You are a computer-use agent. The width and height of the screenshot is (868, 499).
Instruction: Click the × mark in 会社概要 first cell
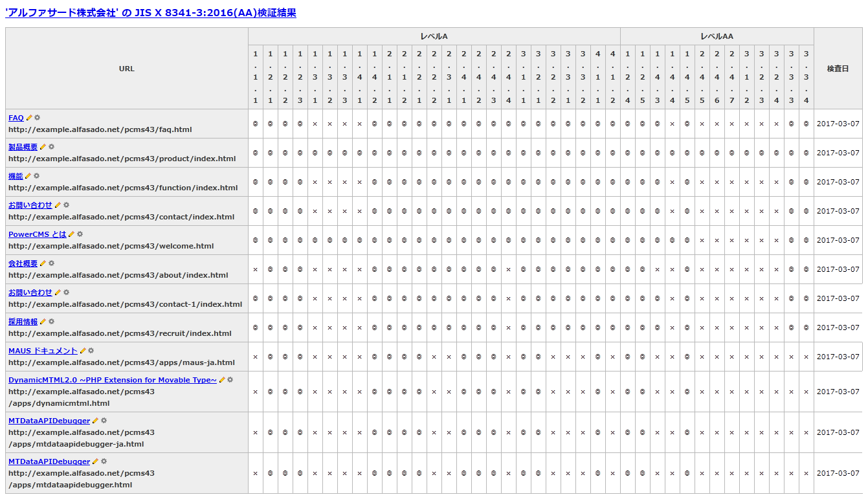[256, 269]
